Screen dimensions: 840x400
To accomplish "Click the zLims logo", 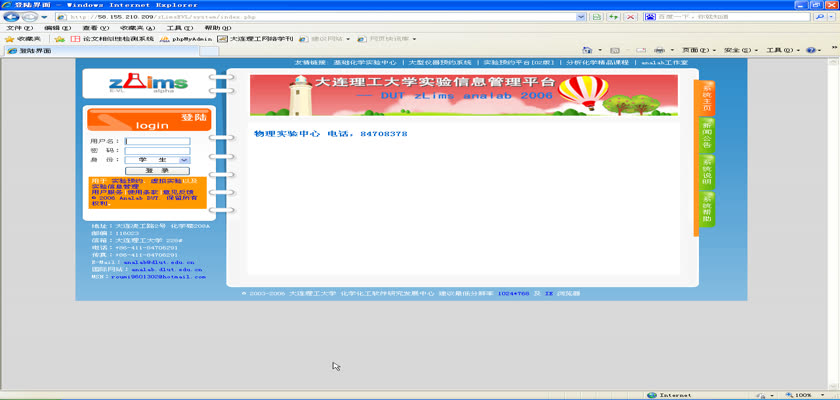I will (x=149, y=84).
